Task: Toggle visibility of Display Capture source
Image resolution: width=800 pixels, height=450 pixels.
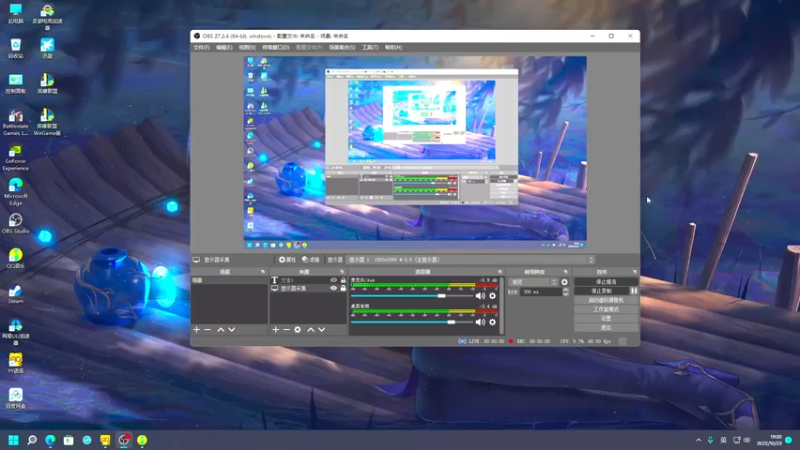Action: click(x=333, y=288)
